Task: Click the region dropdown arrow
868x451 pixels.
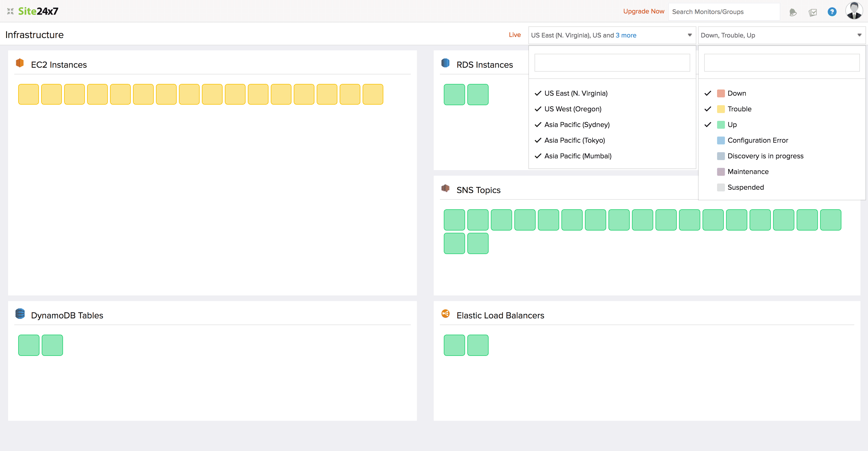Action: coord(690,35)
